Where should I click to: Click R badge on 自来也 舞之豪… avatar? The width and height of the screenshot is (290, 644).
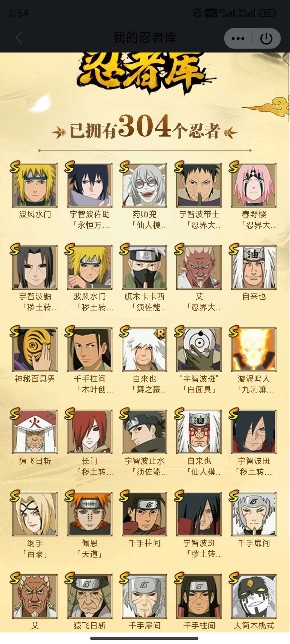click(160, 334)
